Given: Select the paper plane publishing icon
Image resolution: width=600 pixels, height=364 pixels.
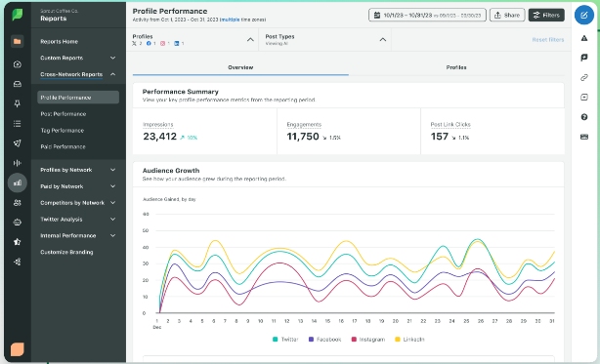Looking at the screenshot, I should [18, 142].
